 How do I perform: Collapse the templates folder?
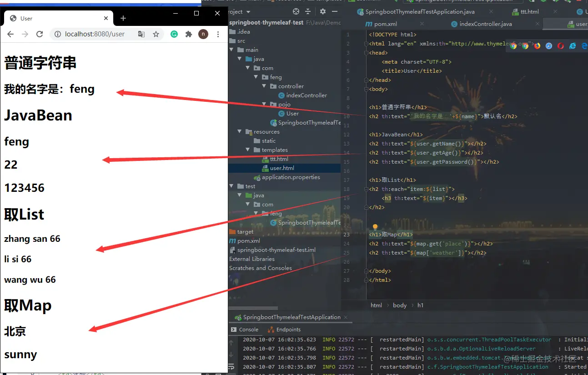248,150
